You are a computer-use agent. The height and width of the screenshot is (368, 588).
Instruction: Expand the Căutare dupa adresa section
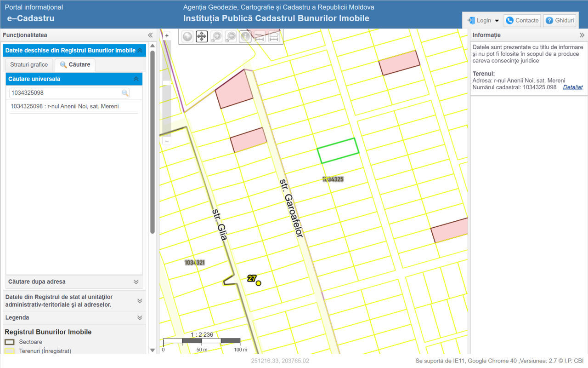pyautogui.click(x=136, y=282)
